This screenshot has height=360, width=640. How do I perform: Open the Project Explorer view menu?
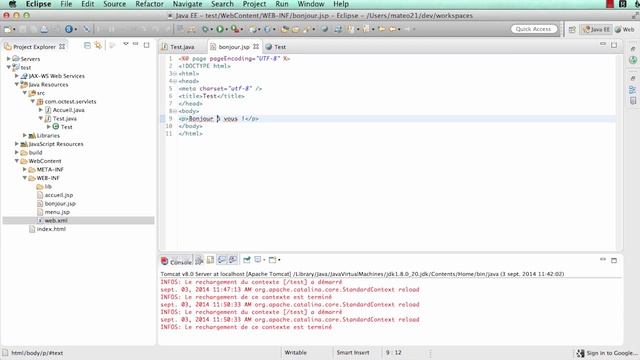coord(126,44)
